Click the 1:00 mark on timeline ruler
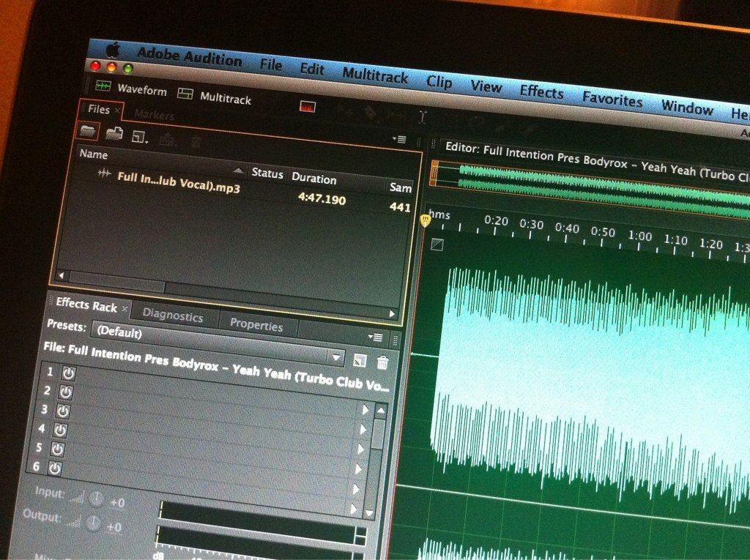750x560 pixels. [x=640, y=236]
